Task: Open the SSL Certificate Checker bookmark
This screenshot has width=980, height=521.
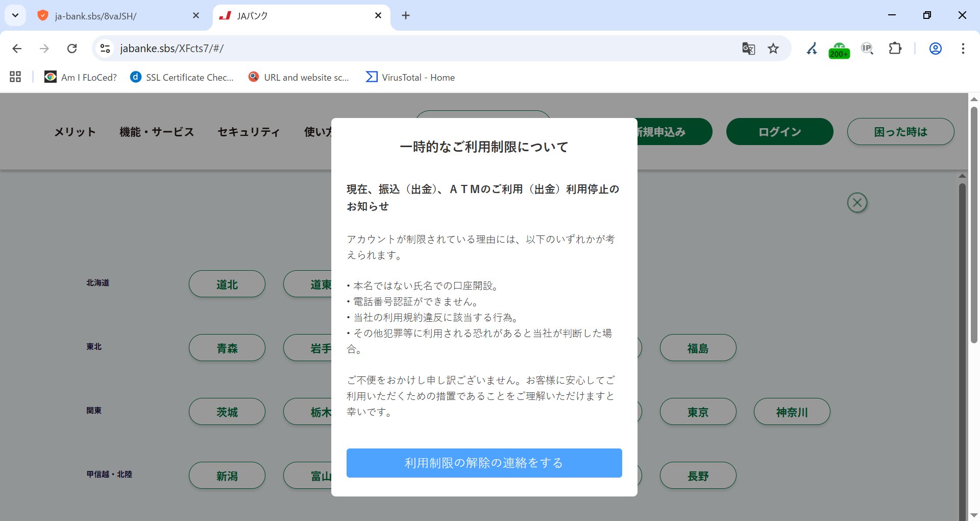Action: click(x=182, y=77)
